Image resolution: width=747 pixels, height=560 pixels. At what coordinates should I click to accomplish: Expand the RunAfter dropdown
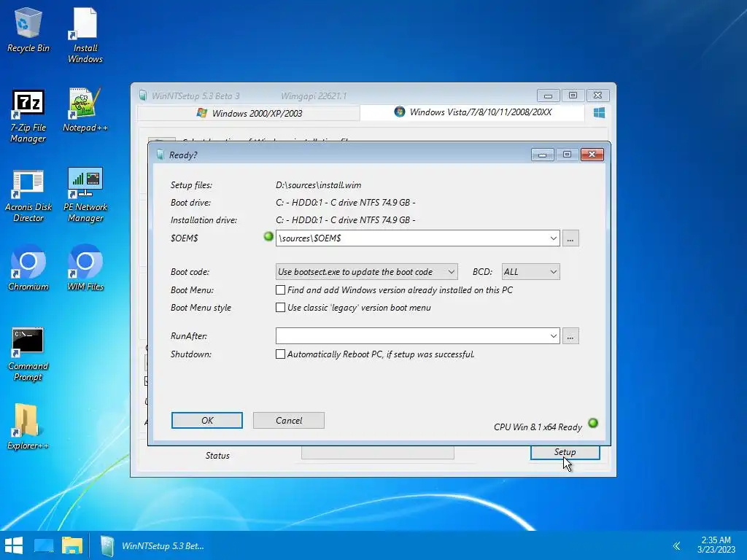click(x=553, y=335)
